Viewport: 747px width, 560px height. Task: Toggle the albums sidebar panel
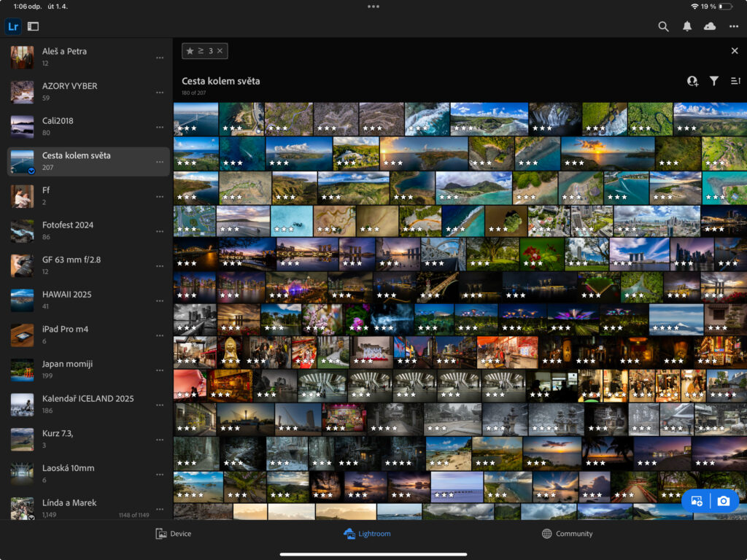tap(33, 26)
